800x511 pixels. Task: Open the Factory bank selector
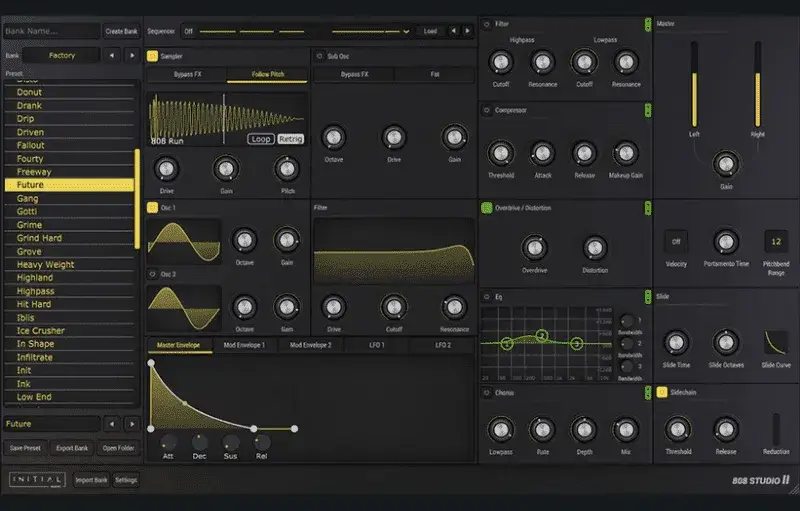61,55
